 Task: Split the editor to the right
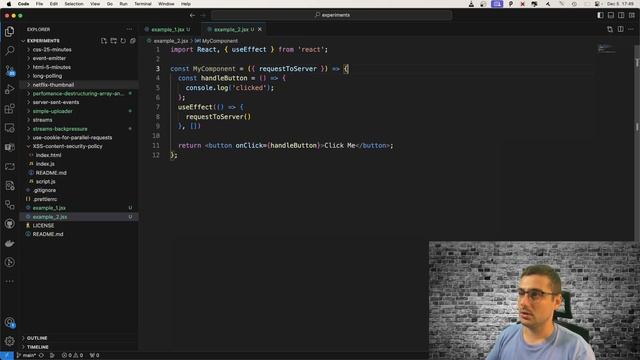tap(620, 29)
